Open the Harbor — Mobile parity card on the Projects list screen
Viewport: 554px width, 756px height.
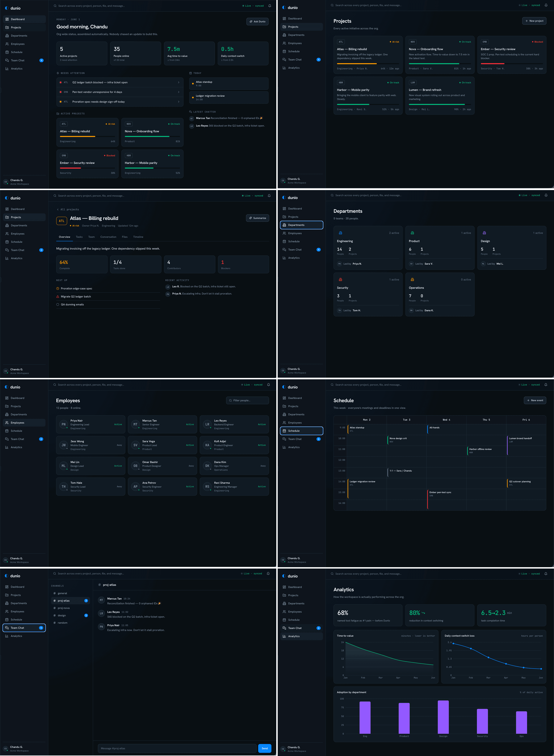coord(368,96)
